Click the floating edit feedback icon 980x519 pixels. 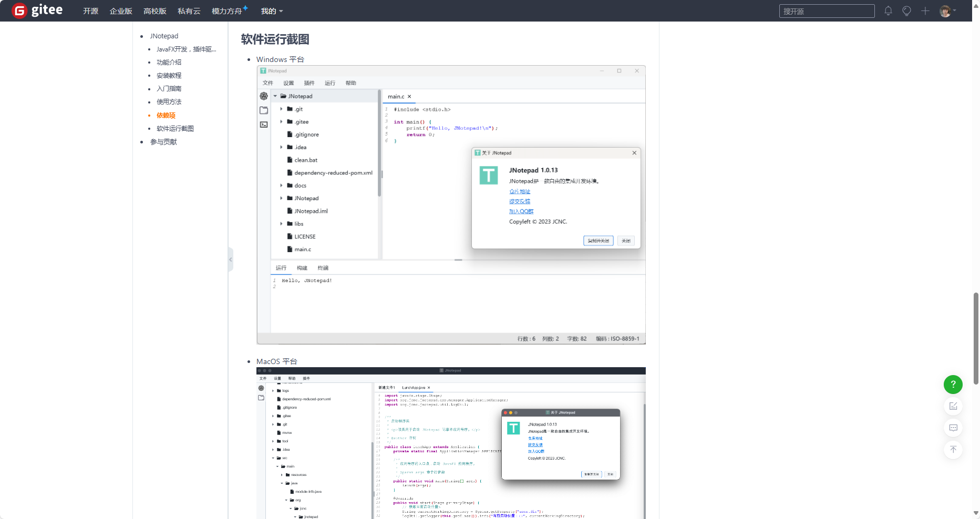(953, 406)
